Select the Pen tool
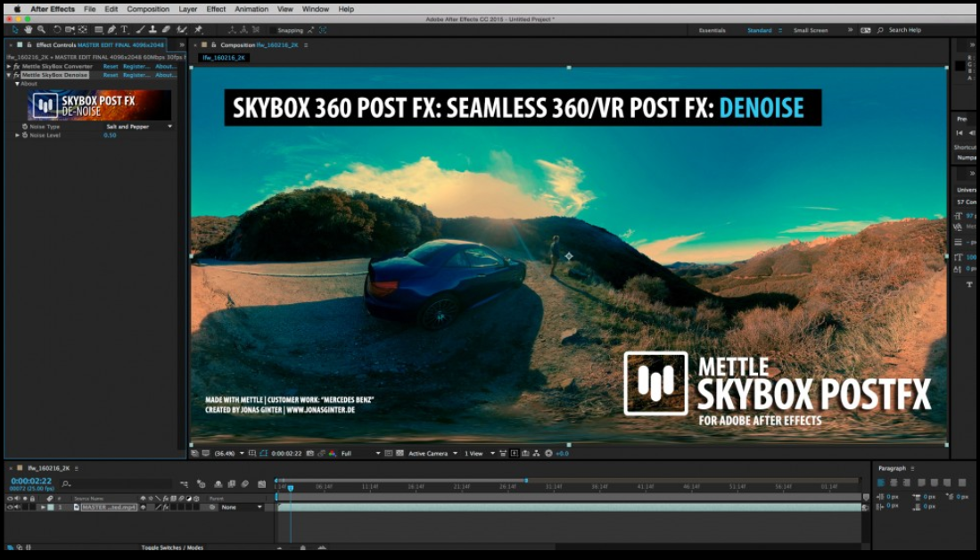 coord(111,30)
